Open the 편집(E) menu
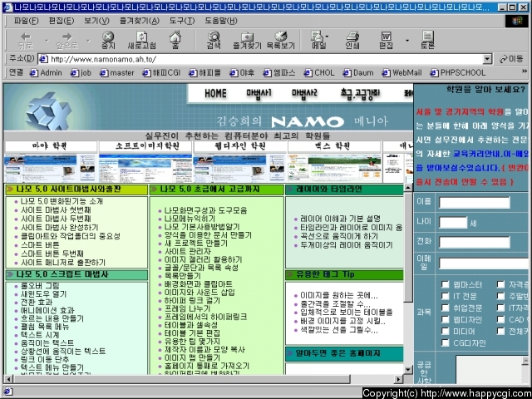532x399 pixels. [62, 21]
